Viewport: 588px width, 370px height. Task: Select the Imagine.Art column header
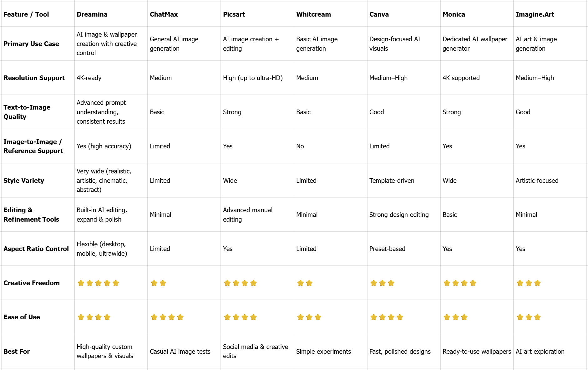[535, 14]
